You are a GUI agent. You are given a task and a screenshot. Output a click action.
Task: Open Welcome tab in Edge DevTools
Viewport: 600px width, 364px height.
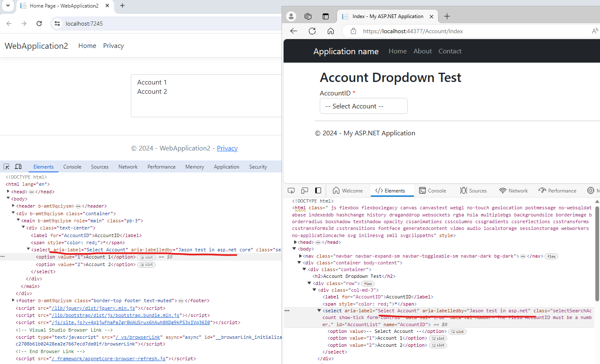[348, 190]
